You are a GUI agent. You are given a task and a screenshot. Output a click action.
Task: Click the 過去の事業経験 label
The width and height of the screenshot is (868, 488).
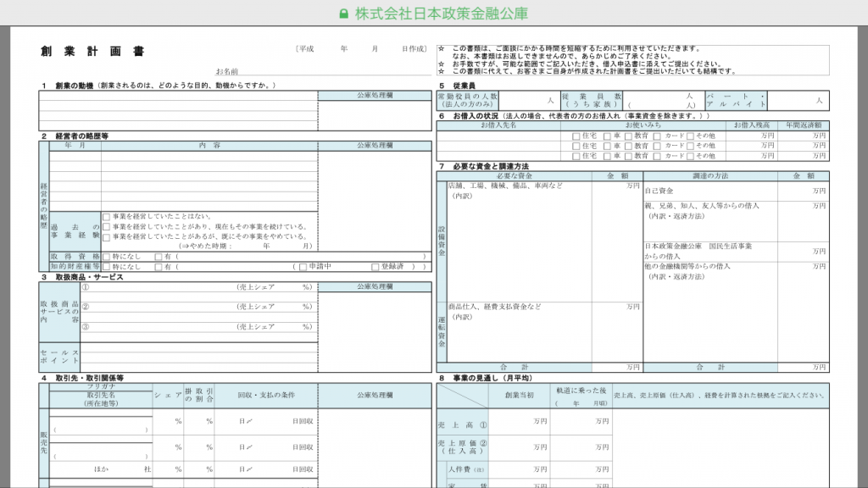75,232
